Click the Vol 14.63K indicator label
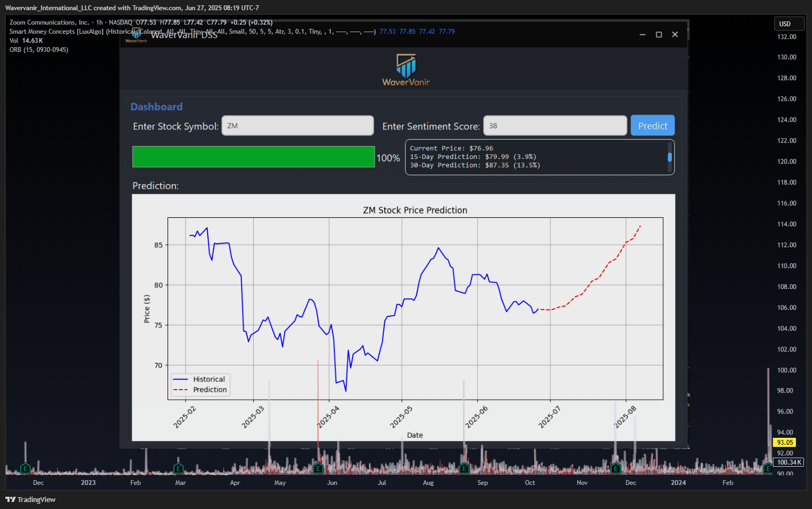Screen dimensions: 812x509 [26, 41]
